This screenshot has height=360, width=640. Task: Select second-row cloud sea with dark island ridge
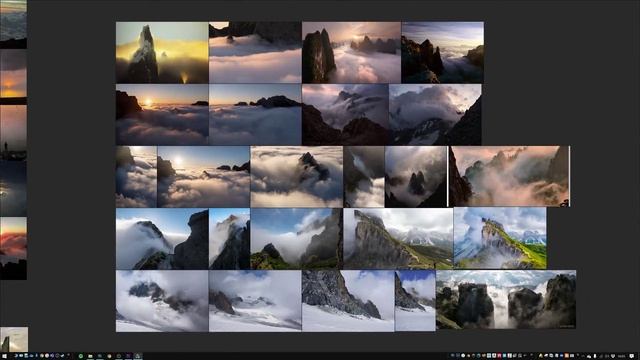[x=255, y=115]
